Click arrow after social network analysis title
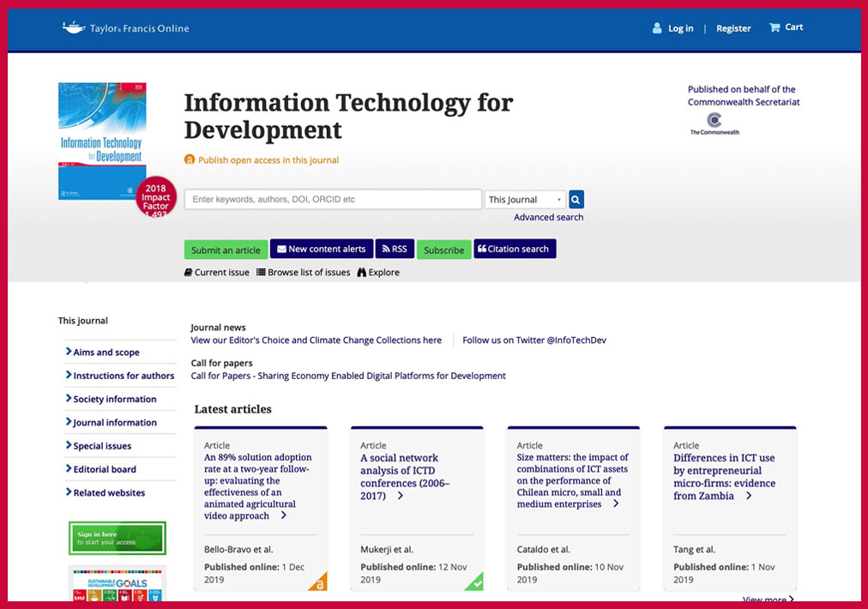This screenshot has height=609, width=868. pos(401,496)
